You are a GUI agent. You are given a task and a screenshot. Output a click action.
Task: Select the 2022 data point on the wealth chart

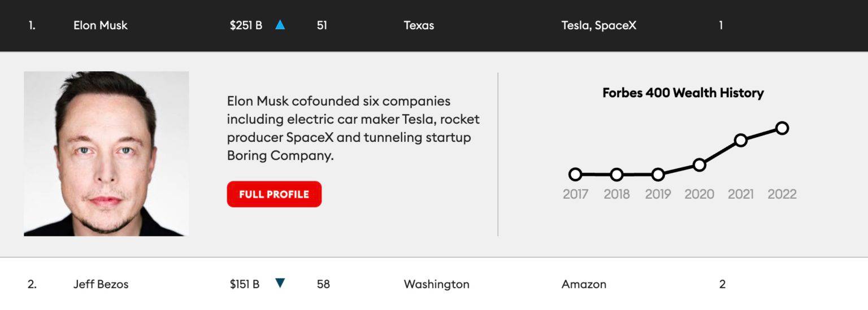(x=782, y=128)
